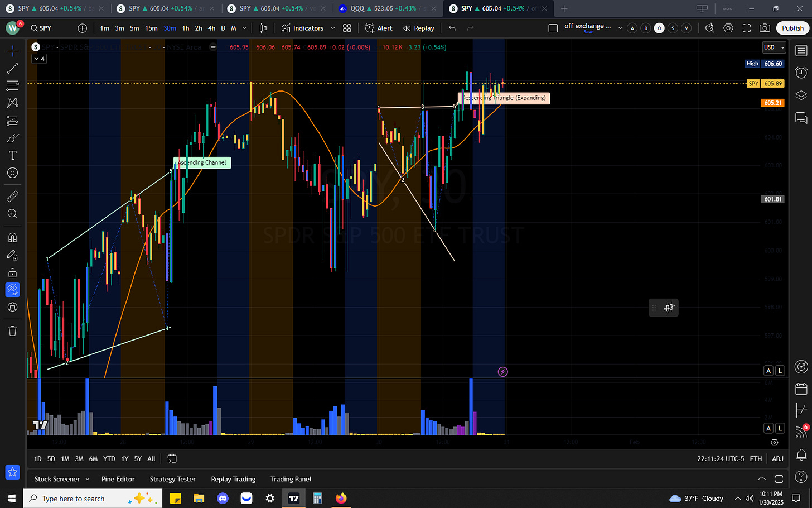The width and height of the screenshot is (812, 508).
Task: Open the radar screener icon in right sidebar
Action: click(801, 366)
